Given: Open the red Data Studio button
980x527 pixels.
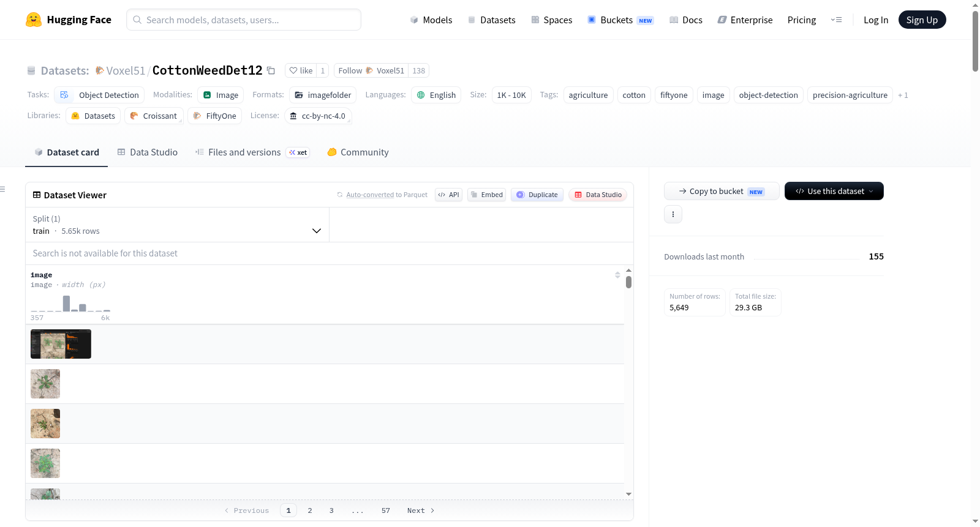Looking at the screenshot, I should click(597, 195).
